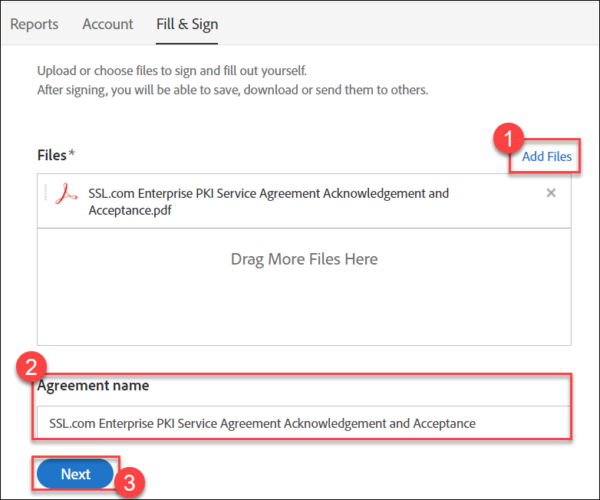Click the red number 2 badge

[x=31, y=367]
